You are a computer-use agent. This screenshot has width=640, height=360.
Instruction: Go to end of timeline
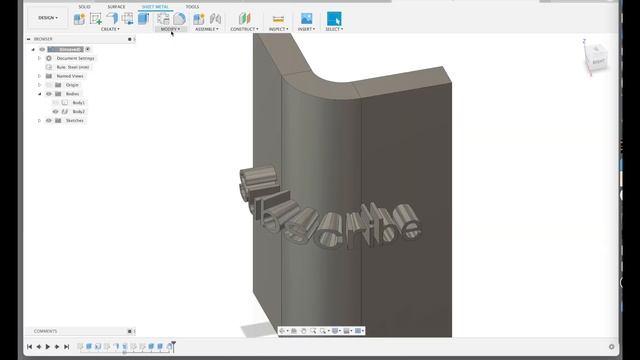click(x=67, y=347)
